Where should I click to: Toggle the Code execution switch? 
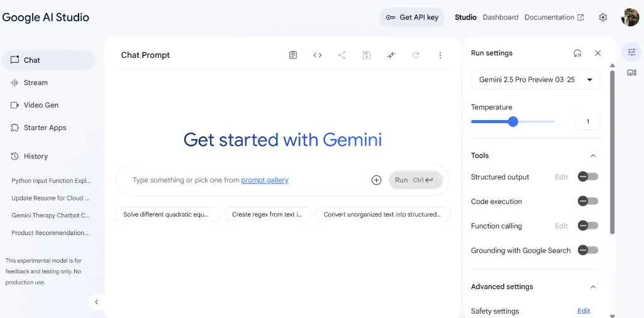pyautogui.click(x=588, y=201)
